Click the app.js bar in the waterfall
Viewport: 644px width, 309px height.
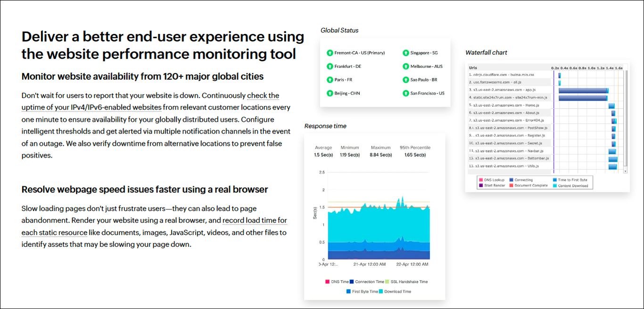point(584,91)
